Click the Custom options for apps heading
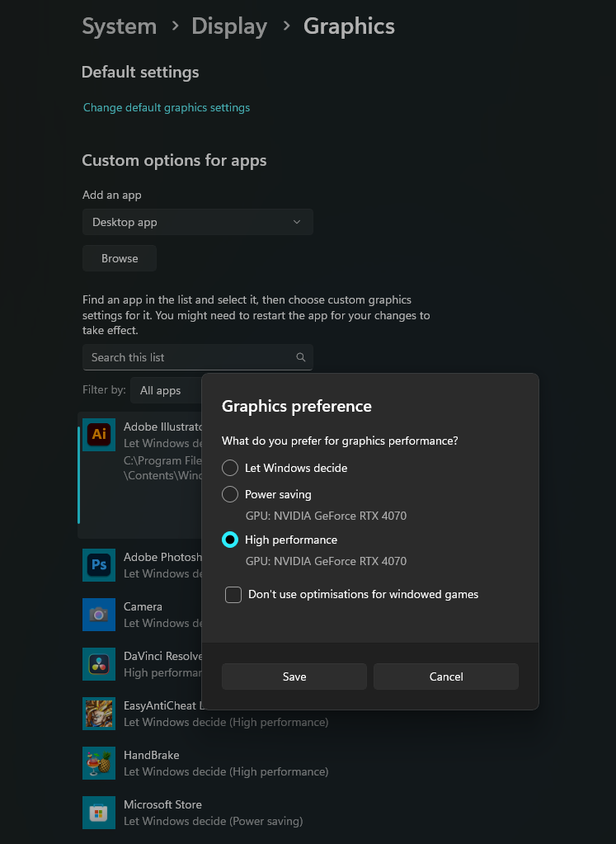 click(x=174, y=160)
